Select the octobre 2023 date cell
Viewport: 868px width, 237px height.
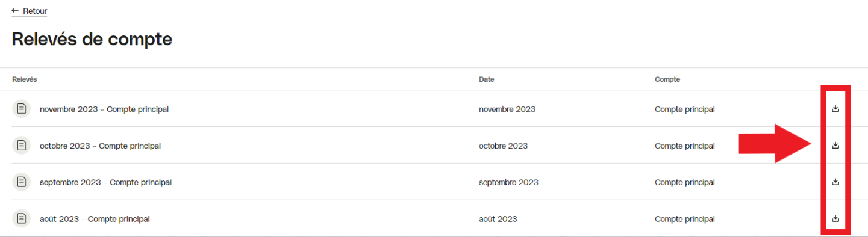503,146
